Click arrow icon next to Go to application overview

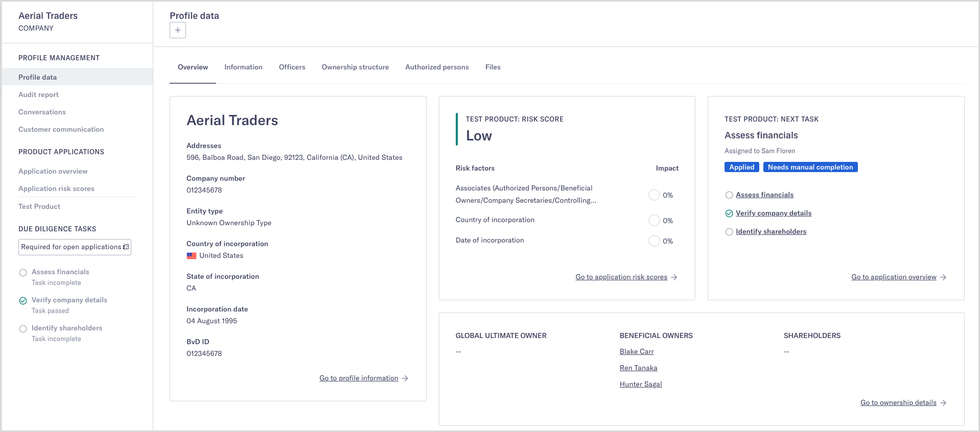point(944,277)
